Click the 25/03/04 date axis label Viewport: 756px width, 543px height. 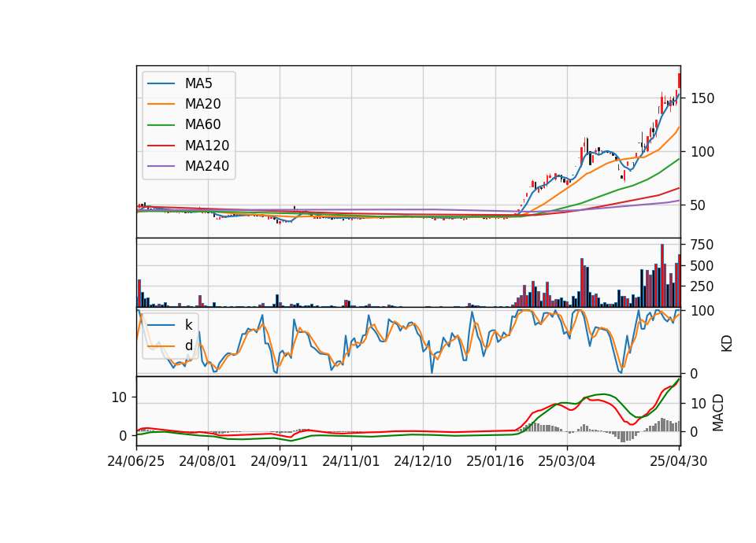tap(566, 461)
